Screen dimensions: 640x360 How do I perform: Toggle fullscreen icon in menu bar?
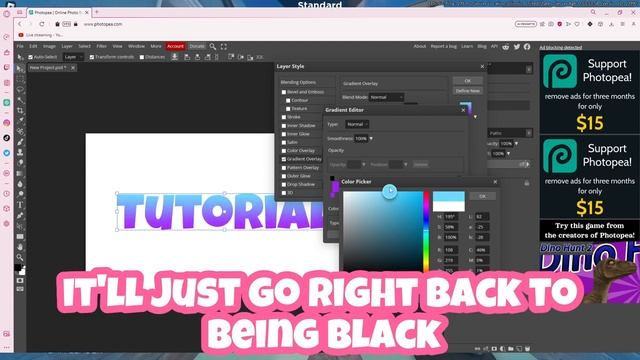pyautogui.click(x=224, y=47)
